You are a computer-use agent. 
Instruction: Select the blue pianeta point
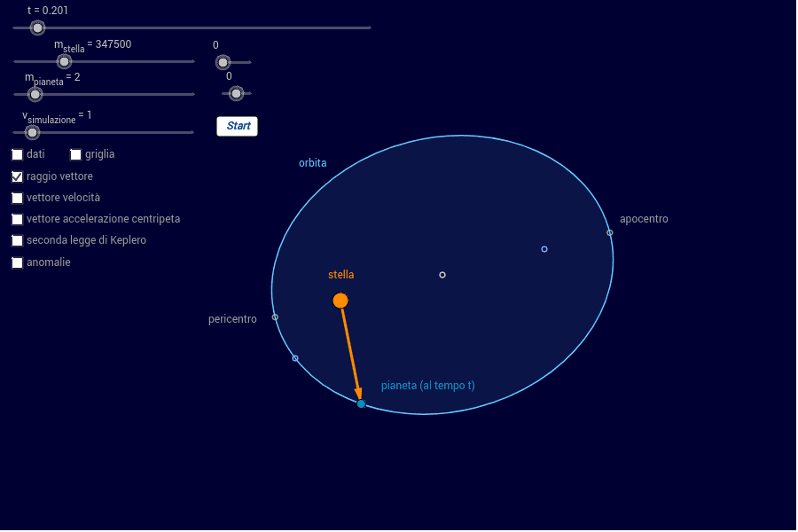coord(362,404)
